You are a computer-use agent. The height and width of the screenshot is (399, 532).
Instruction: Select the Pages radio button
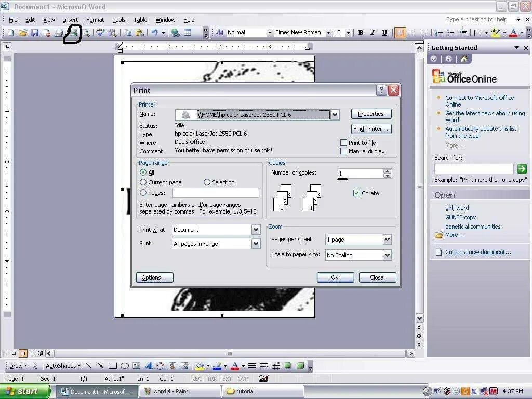[x=143, y=193]
